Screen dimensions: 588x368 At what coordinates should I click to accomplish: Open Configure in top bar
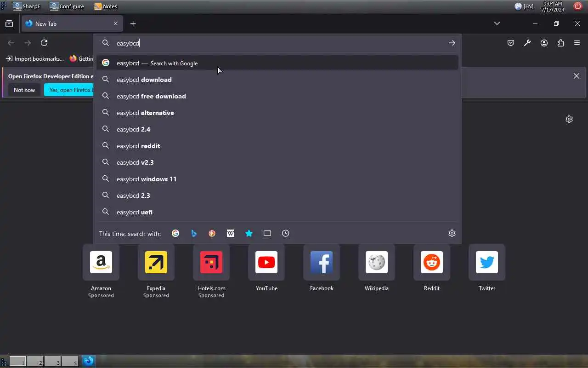[x=67, y=6]
